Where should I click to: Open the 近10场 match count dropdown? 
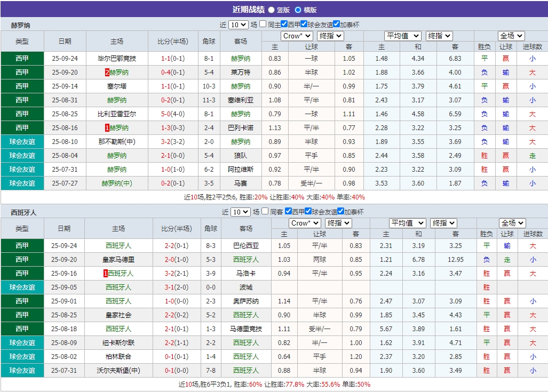(237, 23)
